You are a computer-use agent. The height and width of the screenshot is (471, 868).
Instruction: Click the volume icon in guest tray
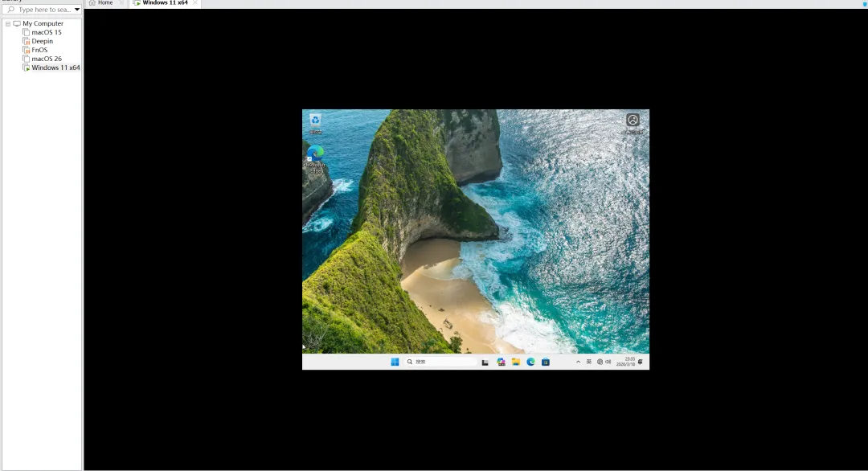(x=608, y=362)
